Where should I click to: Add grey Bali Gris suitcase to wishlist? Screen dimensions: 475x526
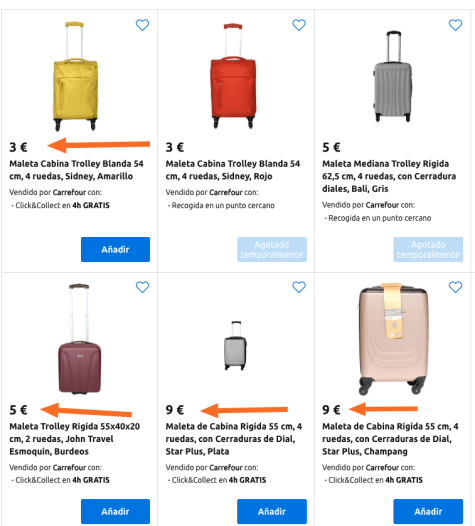456,25
